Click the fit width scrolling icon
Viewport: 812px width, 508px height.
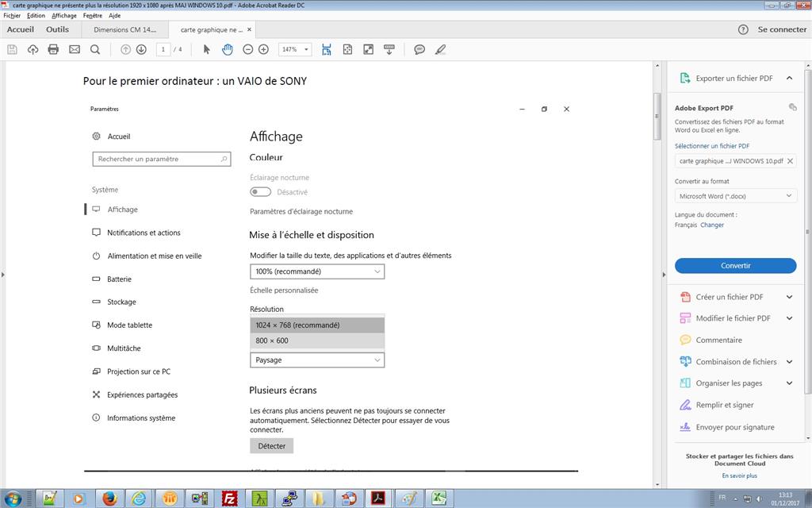click(x=326, y=50)
